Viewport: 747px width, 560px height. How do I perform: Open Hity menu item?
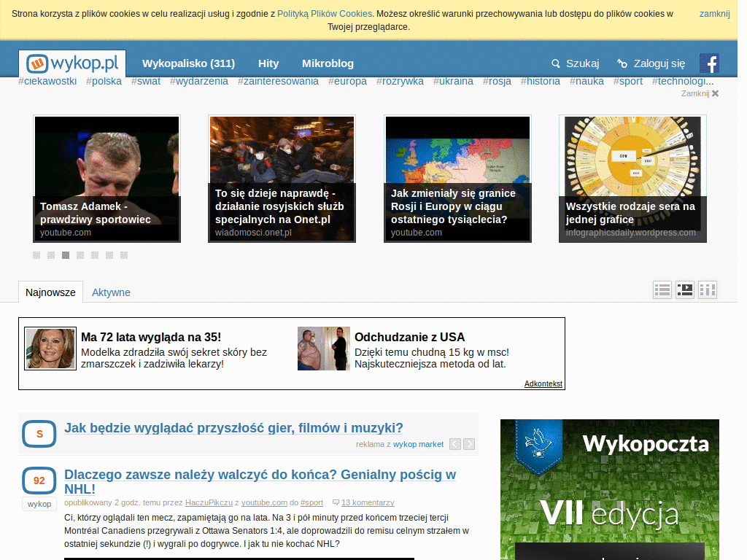268,63
